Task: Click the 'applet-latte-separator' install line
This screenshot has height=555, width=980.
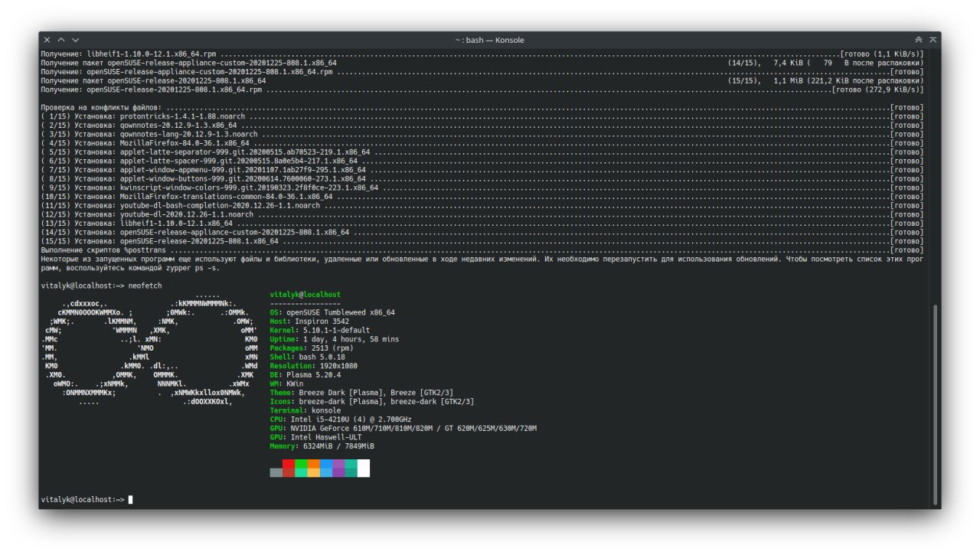Action: point(482,152)
